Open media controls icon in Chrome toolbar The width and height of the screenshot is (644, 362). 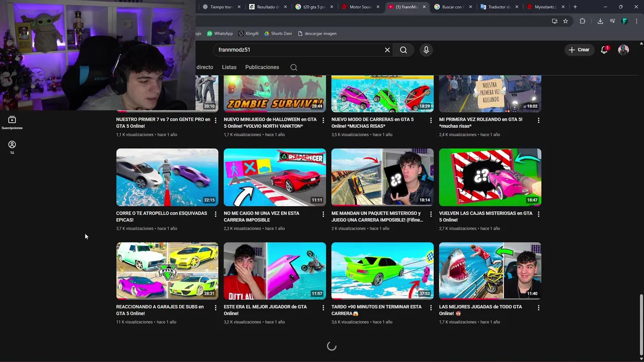[612, 21]
